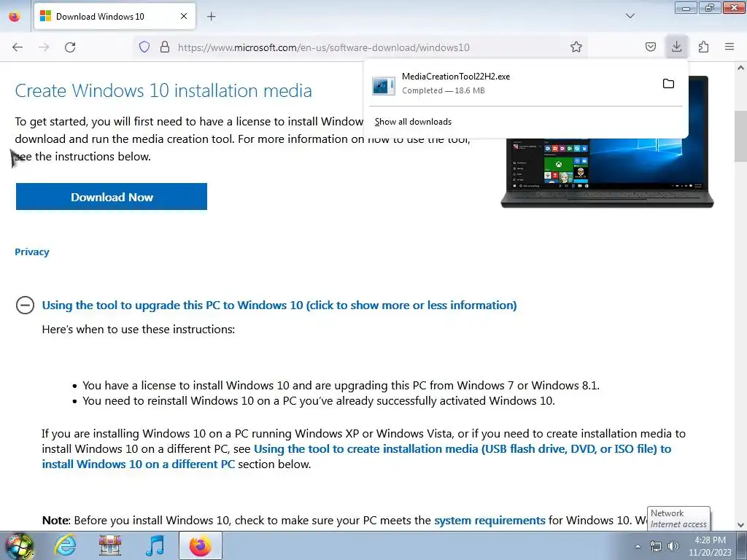
Task: Click the forward navigation arrow
Action: tap(44, 47)
